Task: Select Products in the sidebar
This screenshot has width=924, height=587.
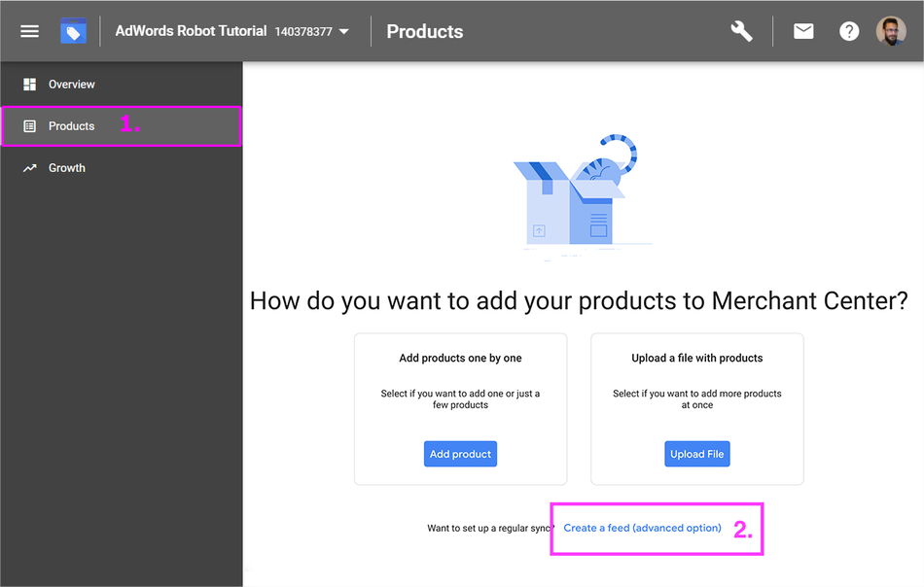Action: [122, 126]
